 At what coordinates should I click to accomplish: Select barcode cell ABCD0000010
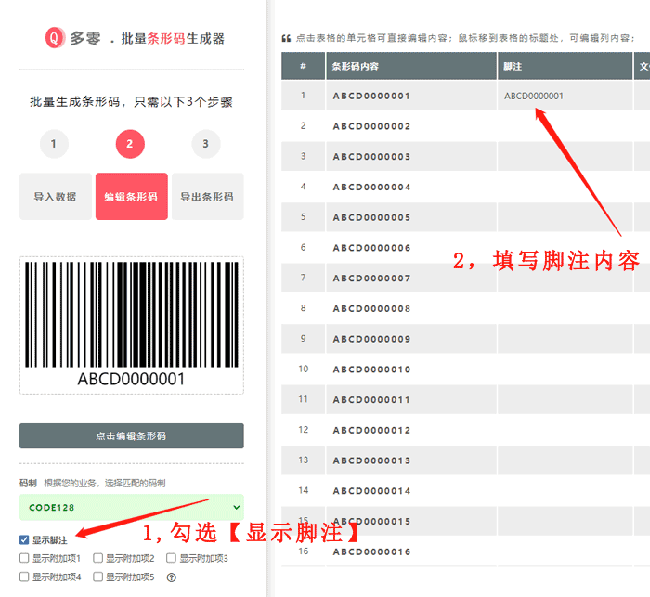(x=411, y=369)
